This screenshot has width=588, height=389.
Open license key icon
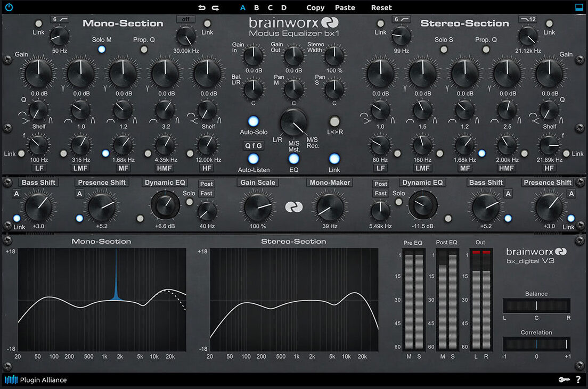tap(565, 379)
